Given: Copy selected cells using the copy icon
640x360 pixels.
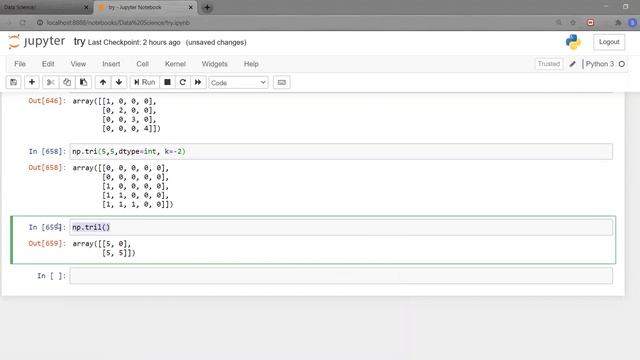Looking at the screenshot, I should click(x=67, y=82).
